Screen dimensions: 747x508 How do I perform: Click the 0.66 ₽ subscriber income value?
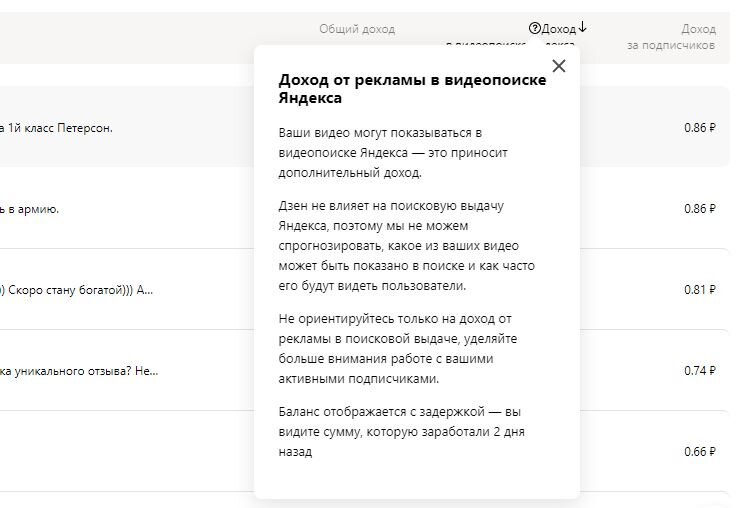tap(700, 452)
